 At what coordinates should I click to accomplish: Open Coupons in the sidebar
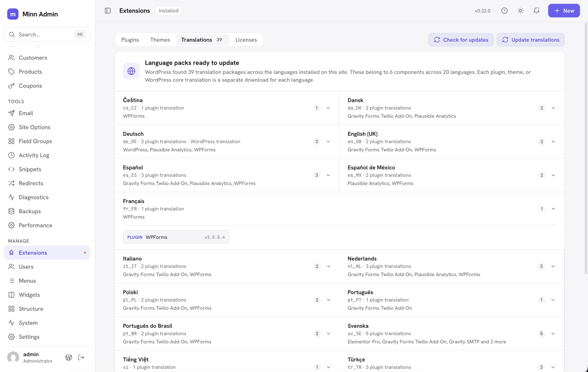47,86
